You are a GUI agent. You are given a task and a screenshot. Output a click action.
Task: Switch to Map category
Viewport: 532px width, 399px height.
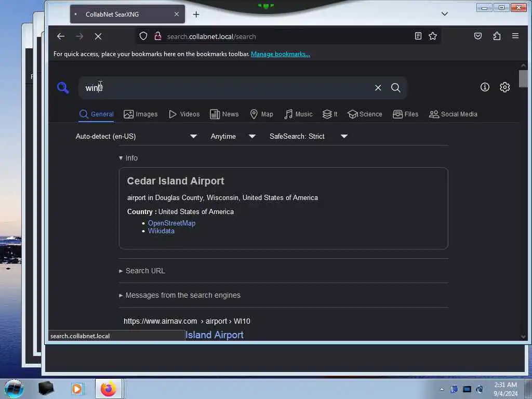(x=261, y=114)
